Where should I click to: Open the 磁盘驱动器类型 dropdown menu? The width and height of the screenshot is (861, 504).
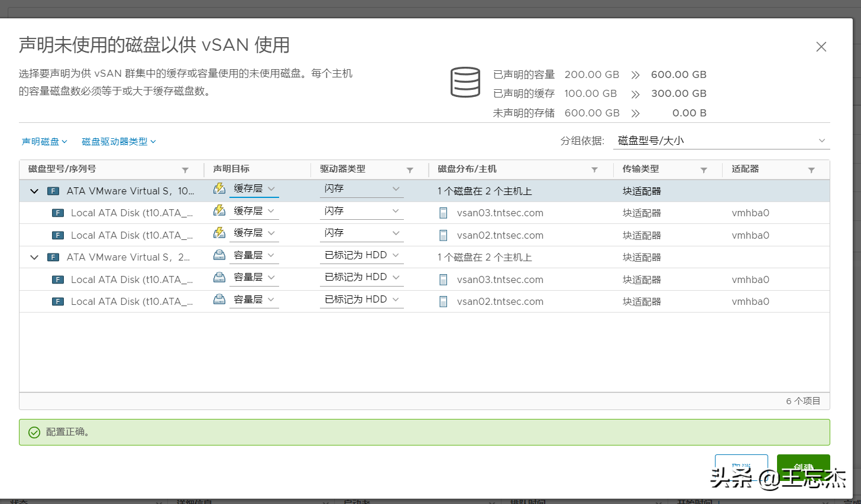click(x=118, y=142)
